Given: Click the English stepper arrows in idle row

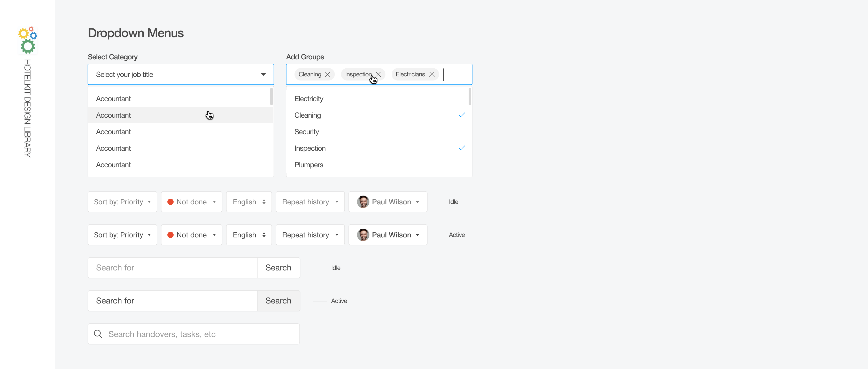Looking at the screenshot, I should [x=264, y=202].
